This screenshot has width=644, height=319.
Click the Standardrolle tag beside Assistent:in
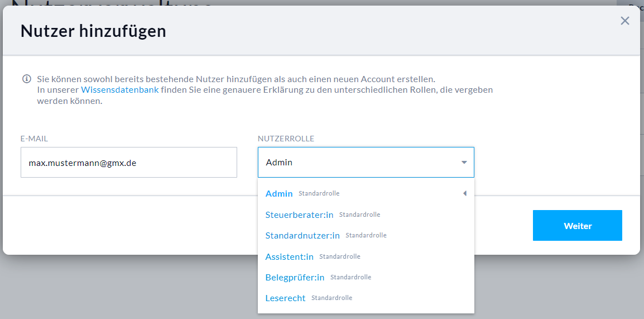coord(339,256)
